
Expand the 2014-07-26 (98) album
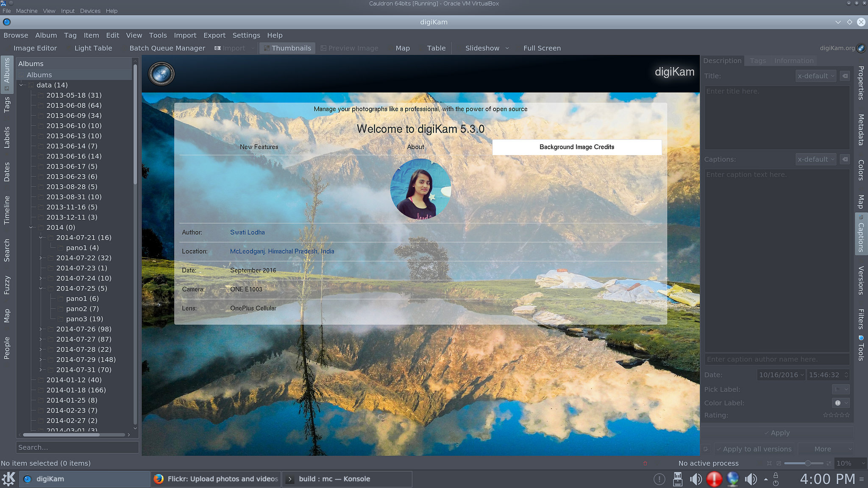tap(41, 329)
